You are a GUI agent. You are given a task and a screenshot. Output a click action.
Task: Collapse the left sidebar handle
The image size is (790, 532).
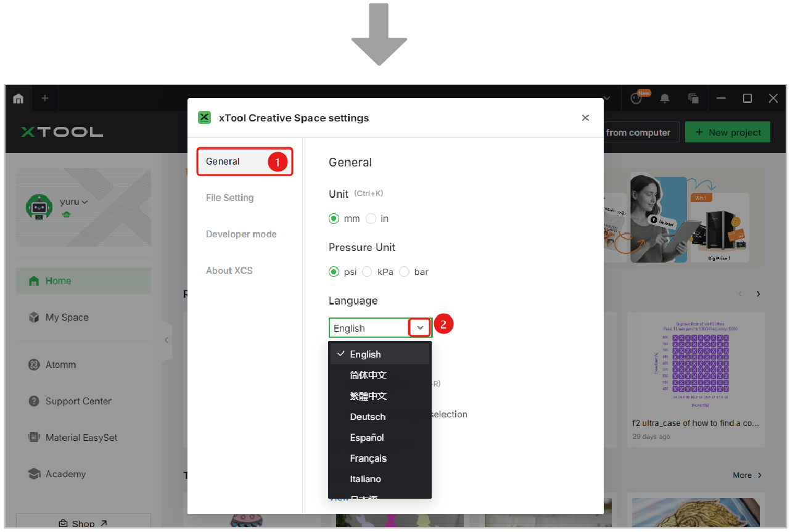pos(167,340)
